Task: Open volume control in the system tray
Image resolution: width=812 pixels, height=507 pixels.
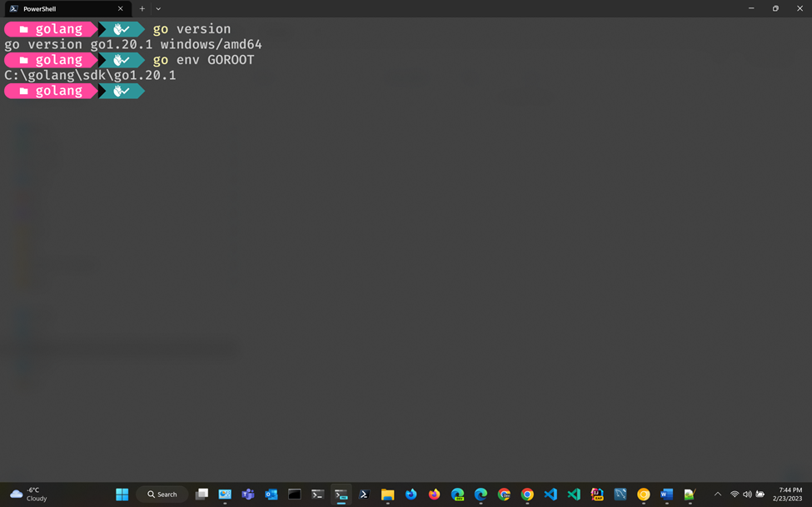Action: click(747, 494)
